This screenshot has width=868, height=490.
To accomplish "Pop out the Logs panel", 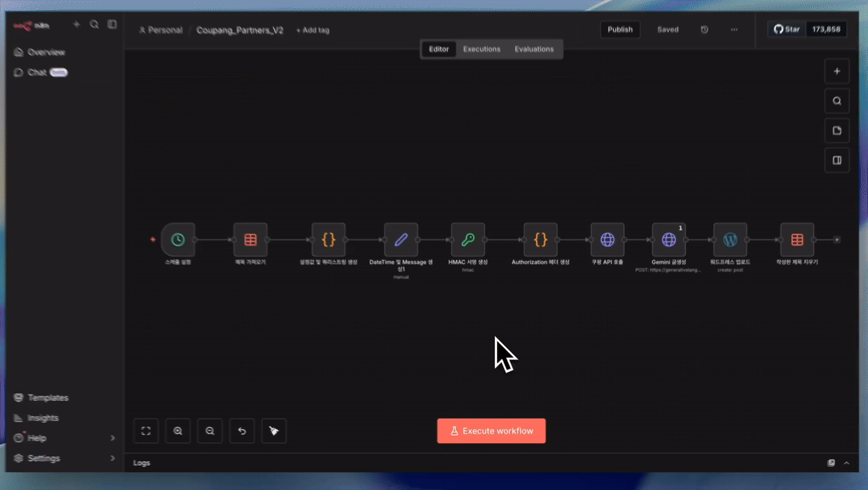I will tap(831, 463).
